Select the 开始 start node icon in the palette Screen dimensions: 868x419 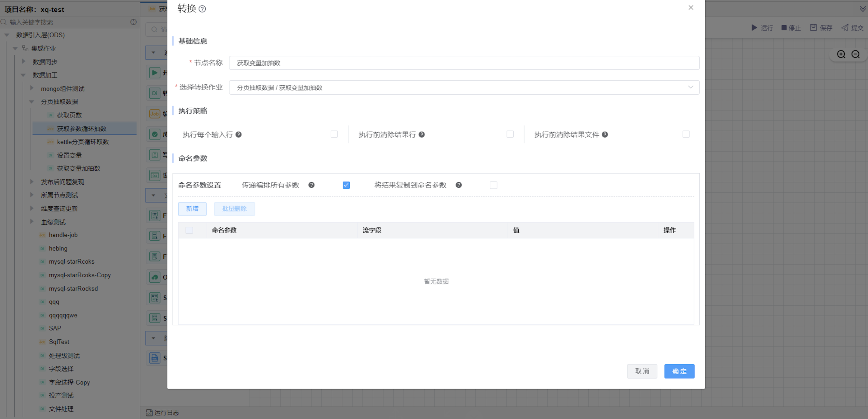[154, 72]
